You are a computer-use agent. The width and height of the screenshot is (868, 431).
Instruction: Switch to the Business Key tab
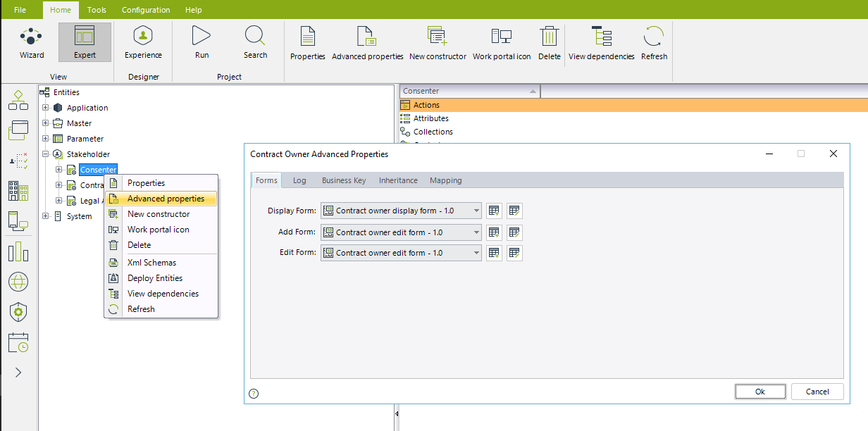point(344,180)
